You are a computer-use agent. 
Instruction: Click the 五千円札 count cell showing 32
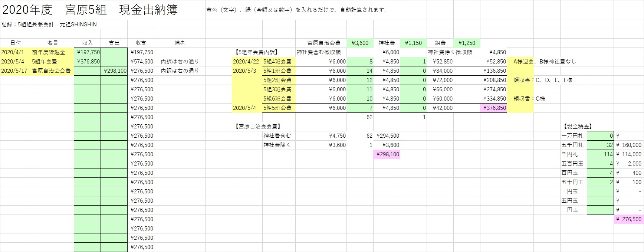tap(600, 145)
